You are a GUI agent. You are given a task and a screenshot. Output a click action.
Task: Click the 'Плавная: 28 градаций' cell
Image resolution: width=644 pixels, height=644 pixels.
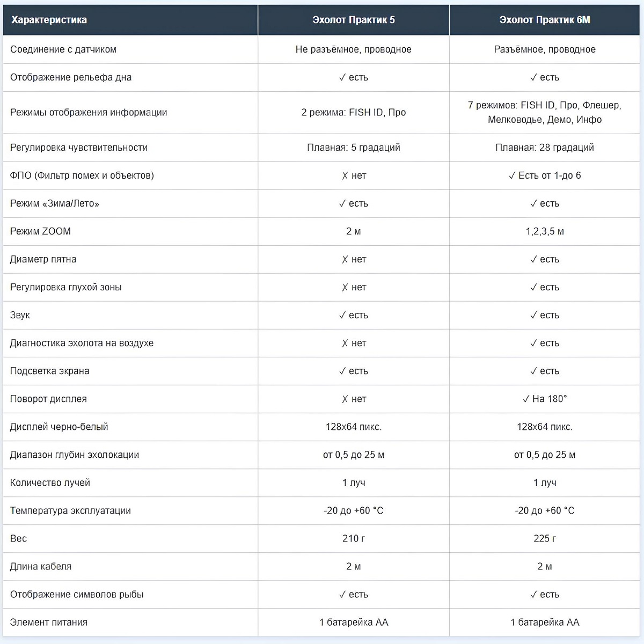tap(544, 148)
